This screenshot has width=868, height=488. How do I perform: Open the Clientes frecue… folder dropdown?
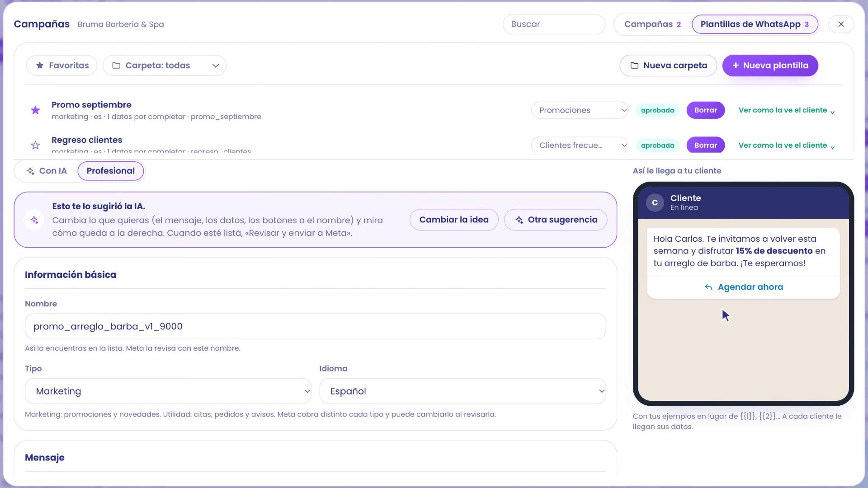tap(580, 145)
